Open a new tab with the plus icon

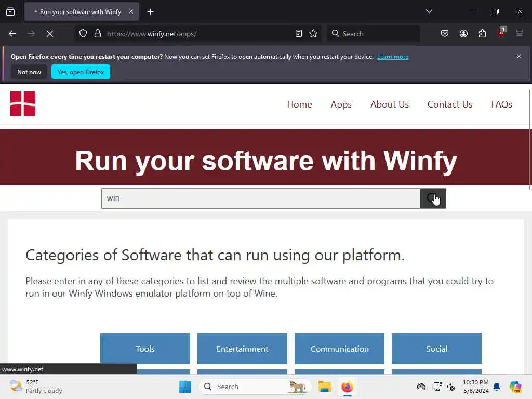150,12
